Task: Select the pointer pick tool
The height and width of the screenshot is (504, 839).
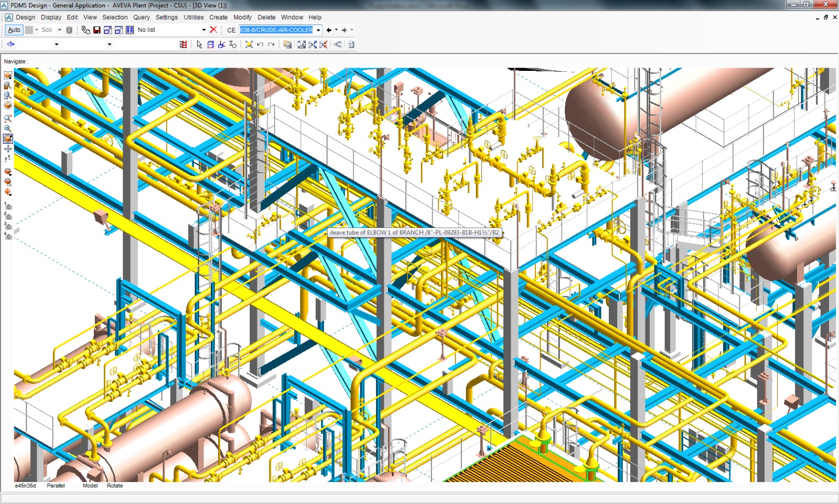Action: (x=199, y=45)
